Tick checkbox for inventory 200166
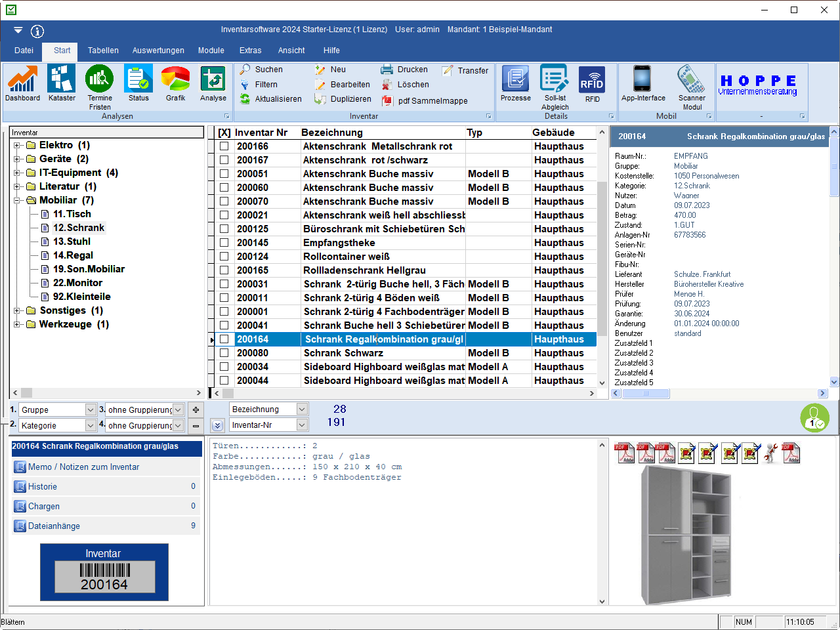Image resolution: width=840 pixels, height=630 pixels. click(x=224, y=146)
